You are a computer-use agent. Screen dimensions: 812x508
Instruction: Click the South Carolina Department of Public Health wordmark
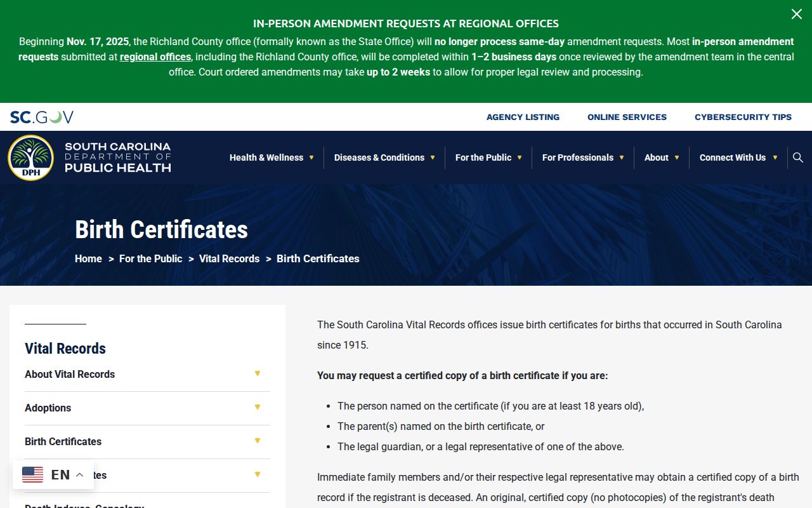(x=118, y=157)
